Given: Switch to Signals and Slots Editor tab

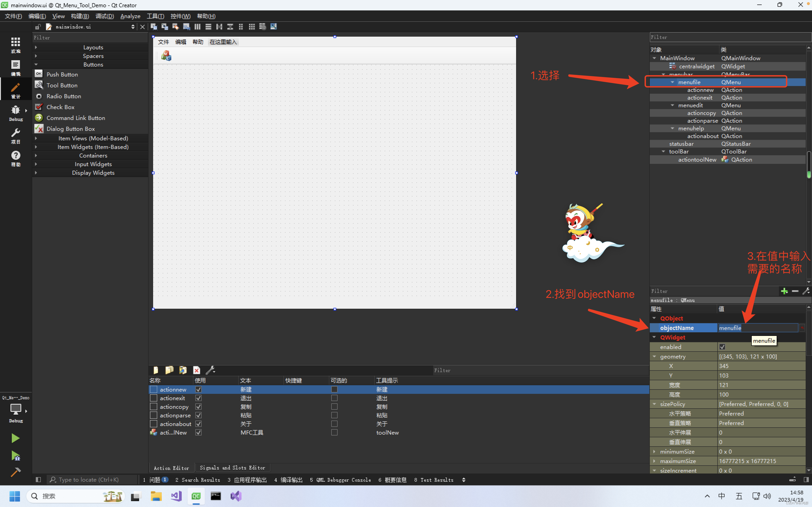Looking at the screenshot, I should click(x=232, y=468).
